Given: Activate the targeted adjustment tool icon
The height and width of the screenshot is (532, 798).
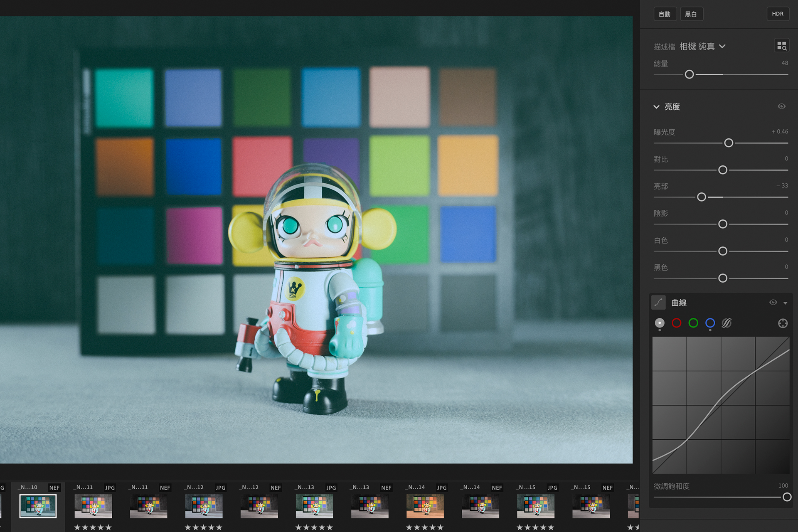Looking at the screenshot, I should point(783,323).
